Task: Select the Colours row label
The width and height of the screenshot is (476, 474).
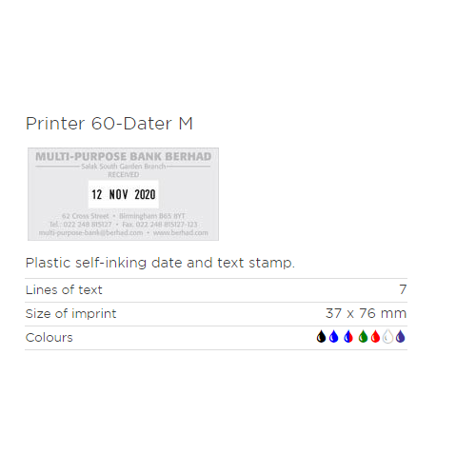Action: tap(50, 338)
